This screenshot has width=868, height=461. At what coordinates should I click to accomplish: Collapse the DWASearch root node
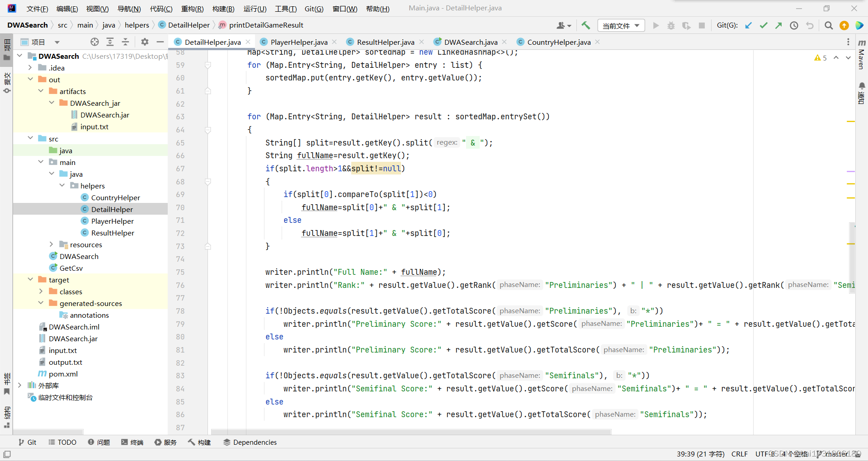[x=20, y=56]
